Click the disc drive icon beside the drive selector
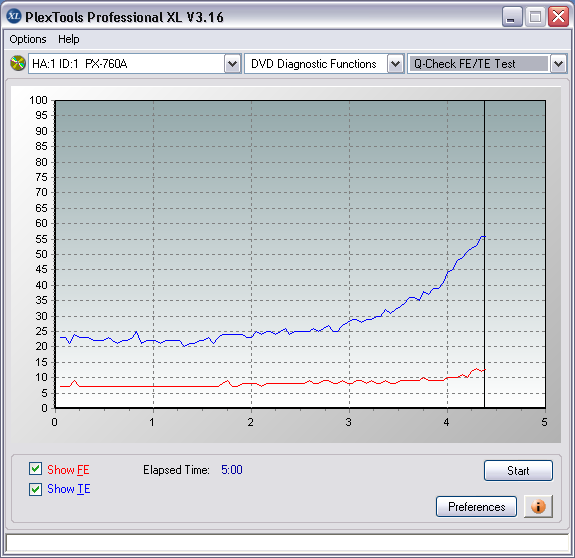Screen dimensions: 575x558 18,63
